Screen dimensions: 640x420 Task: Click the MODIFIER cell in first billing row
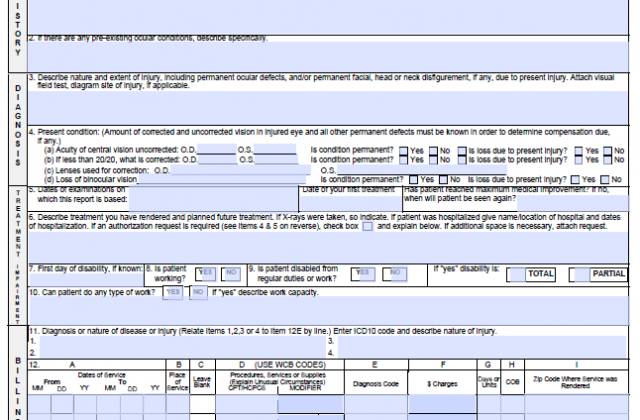tap(311, 406)
